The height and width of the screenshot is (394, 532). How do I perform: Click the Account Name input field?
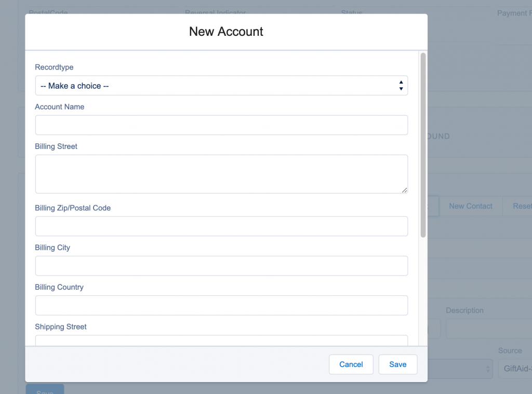pyautogui.click(x=221, y=125)
